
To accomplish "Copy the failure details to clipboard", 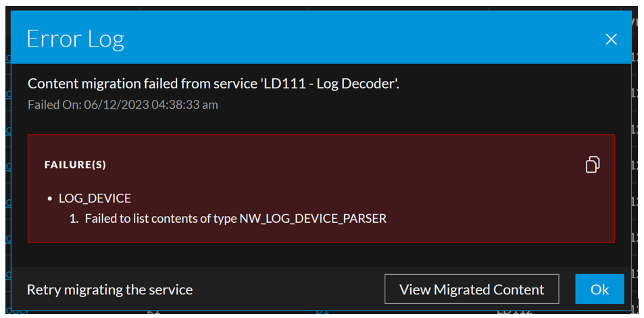I will pos(592,165).
